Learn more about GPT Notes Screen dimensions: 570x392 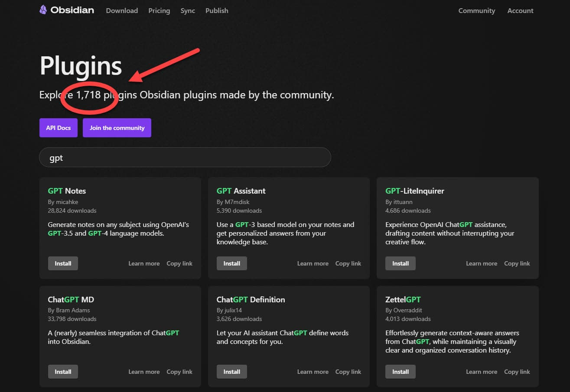tap(144, 263)
